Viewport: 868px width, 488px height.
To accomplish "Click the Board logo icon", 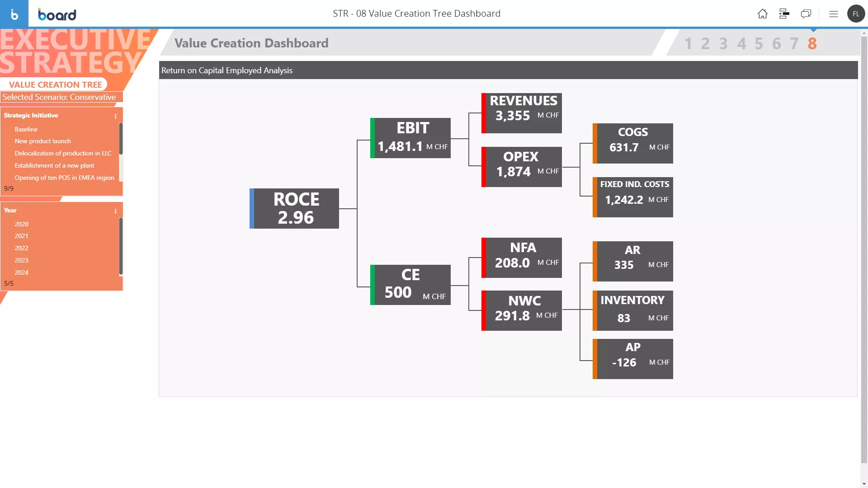I will (14, 14).
